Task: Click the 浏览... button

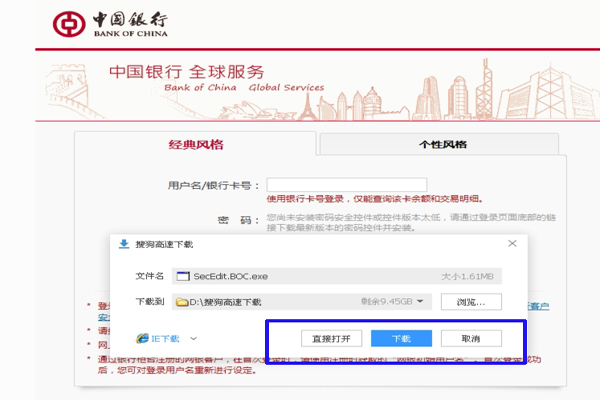Action: (471, 302)
